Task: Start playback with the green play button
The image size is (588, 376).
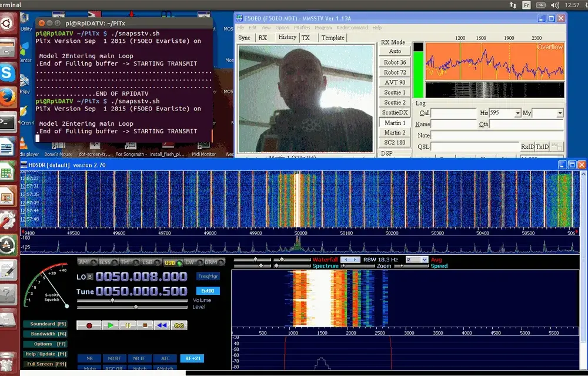Action: (111, 325)
